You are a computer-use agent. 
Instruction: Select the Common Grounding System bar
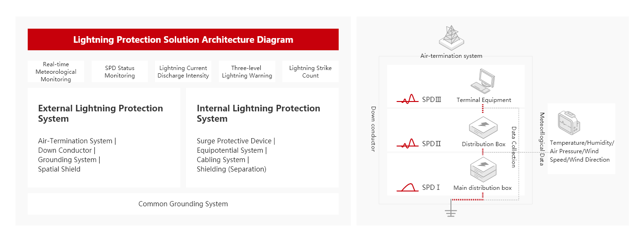[x=183, y=204]
